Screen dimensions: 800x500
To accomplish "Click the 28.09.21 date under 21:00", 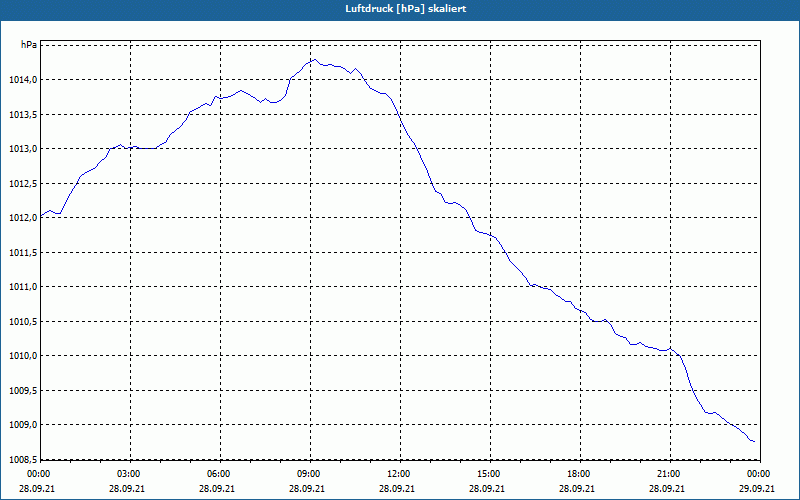I will pos(667,488).
